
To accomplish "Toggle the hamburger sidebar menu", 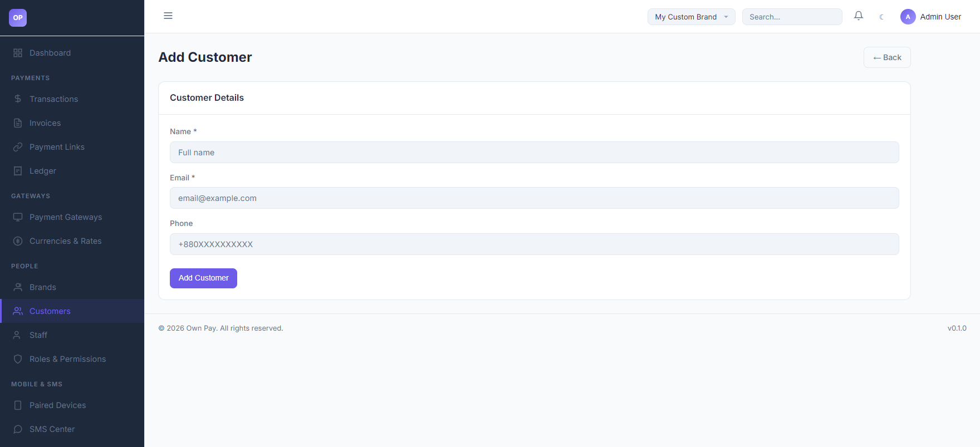I will tap(168, 16).
